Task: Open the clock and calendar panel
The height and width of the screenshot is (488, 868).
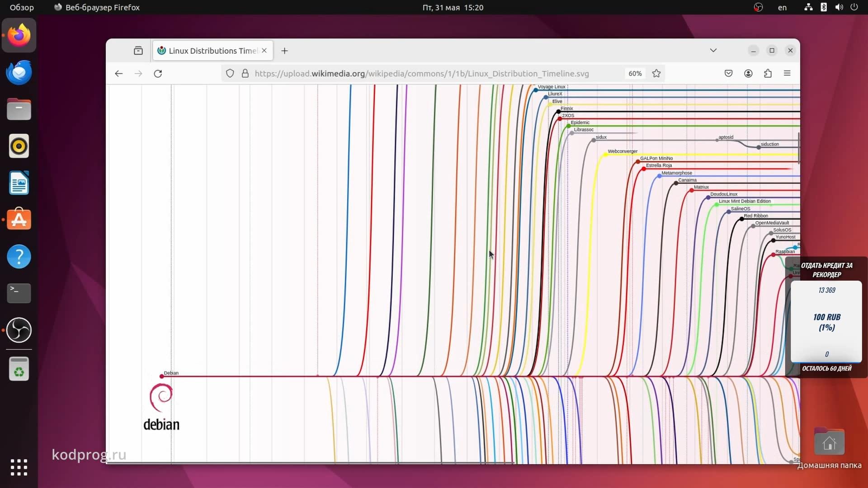Action: pos(453,7)
